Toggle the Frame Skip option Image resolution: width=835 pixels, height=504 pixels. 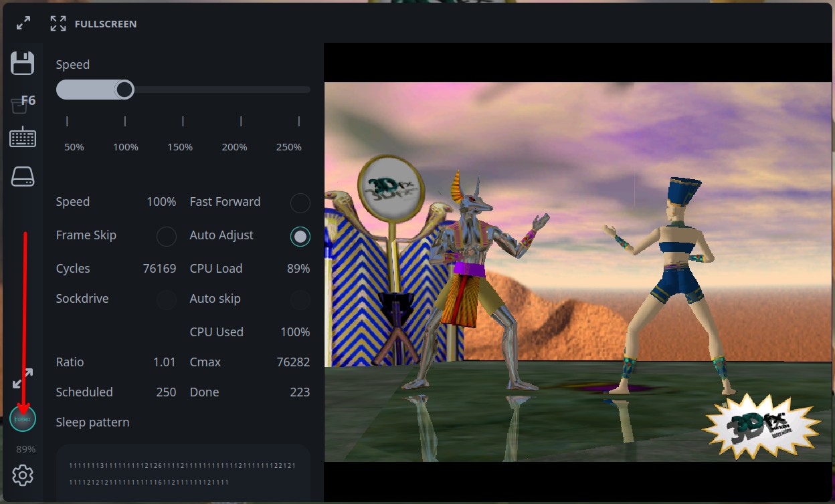click(166, 236)
